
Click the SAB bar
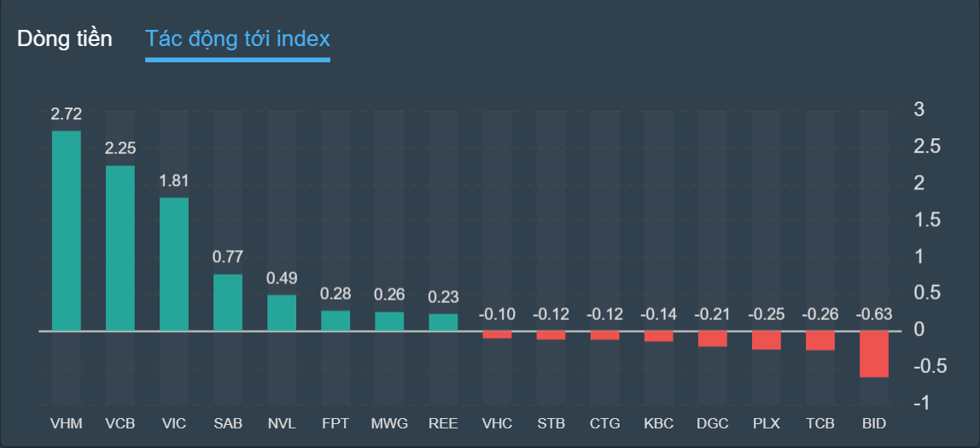point(228,302)
